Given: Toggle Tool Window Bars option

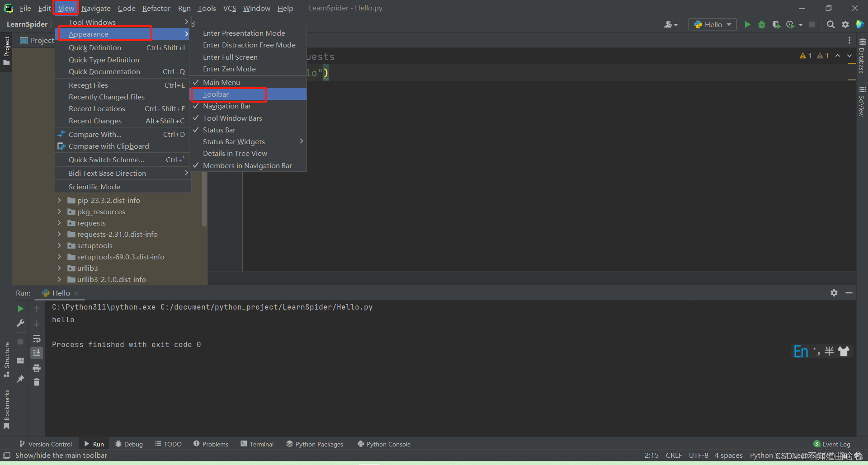Looking at the screenshot, I should (248, 118).
